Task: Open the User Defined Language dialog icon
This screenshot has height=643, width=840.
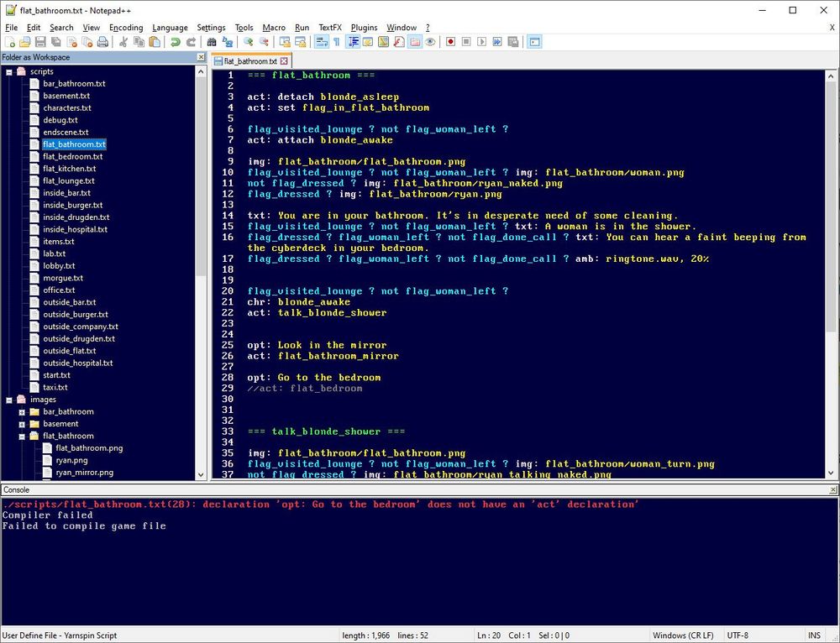Action: click(368, 42)
